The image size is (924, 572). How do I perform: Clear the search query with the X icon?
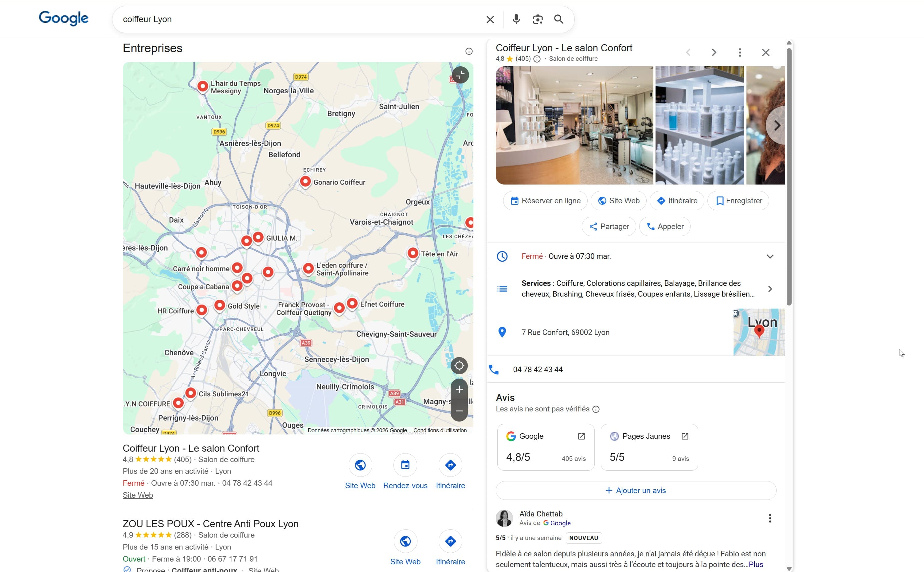(490, 19)
